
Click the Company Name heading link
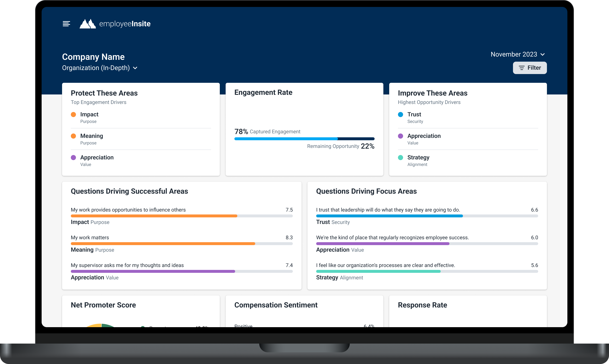click(x=93, y=57)
